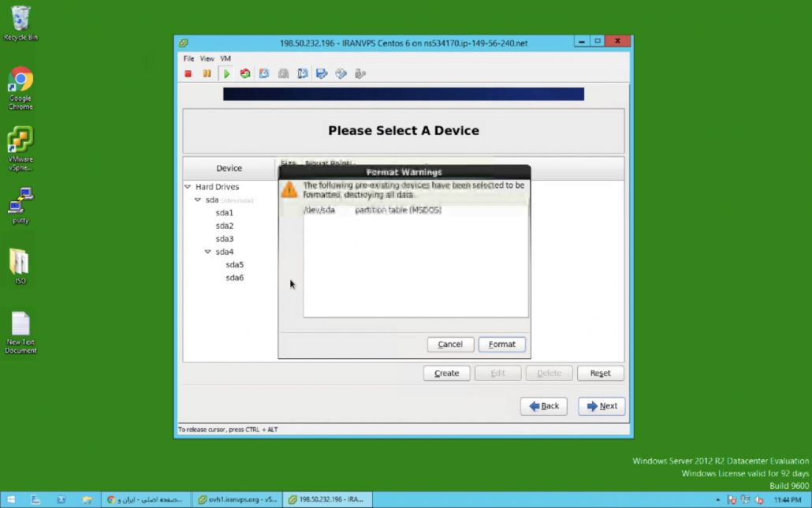This screenshot has height=508, width=812.
Task: Open the File menu
Action: pos(188,58)
